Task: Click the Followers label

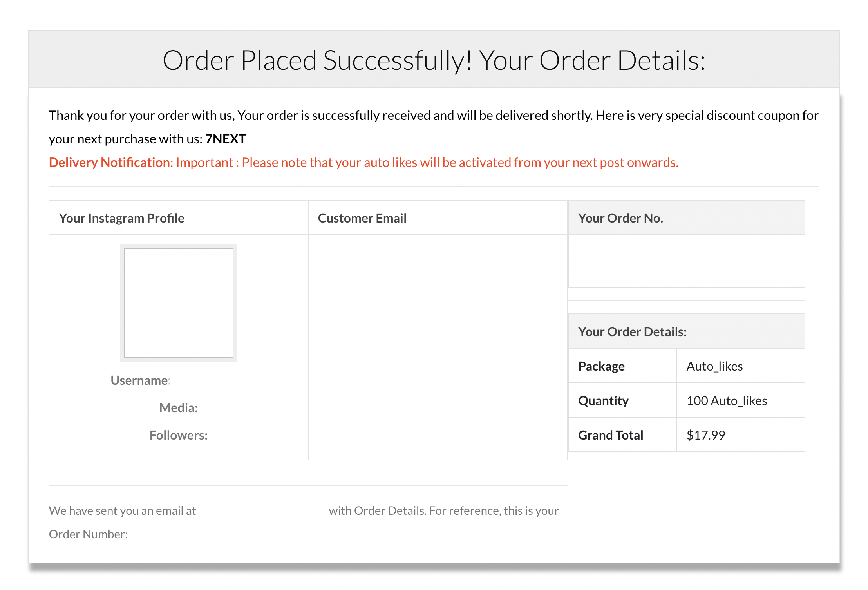Action: pos(179,435)
